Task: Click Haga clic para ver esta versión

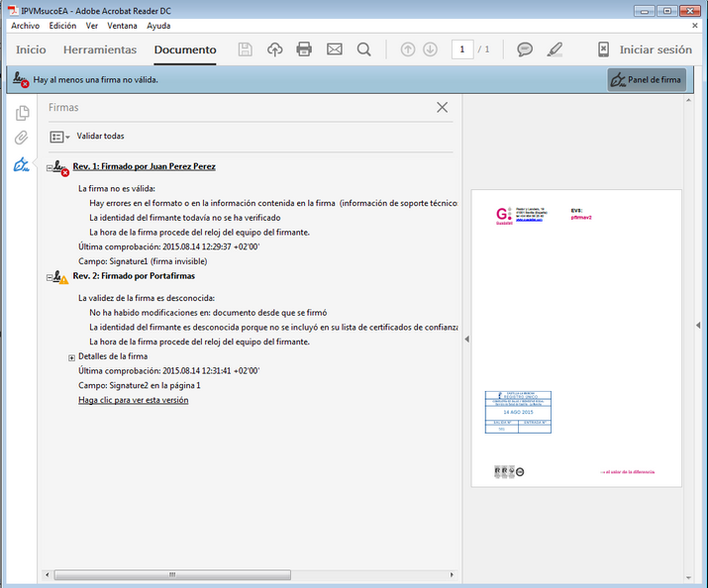Action: tap(134, 400)
